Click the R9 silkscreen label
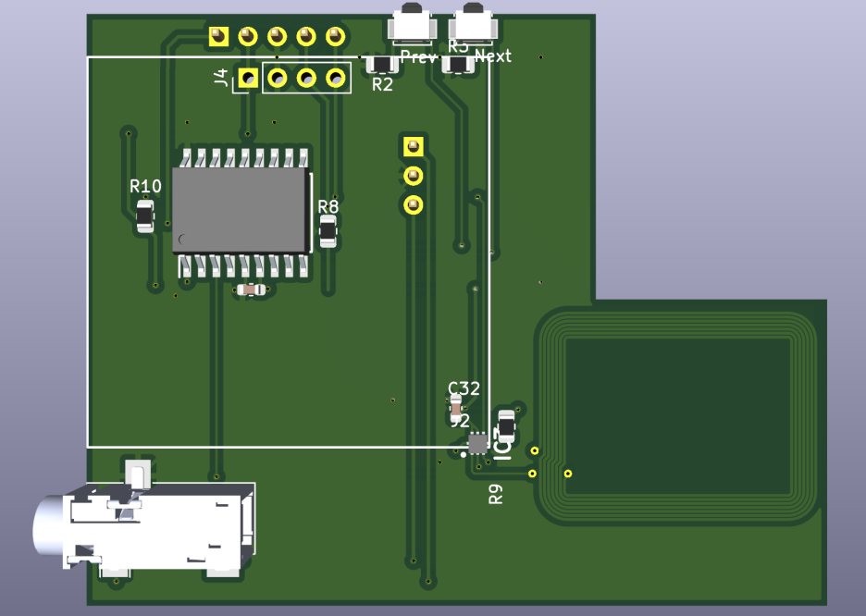Image resolution: width=866 pixels, height=616 pixels. [496, 494]
